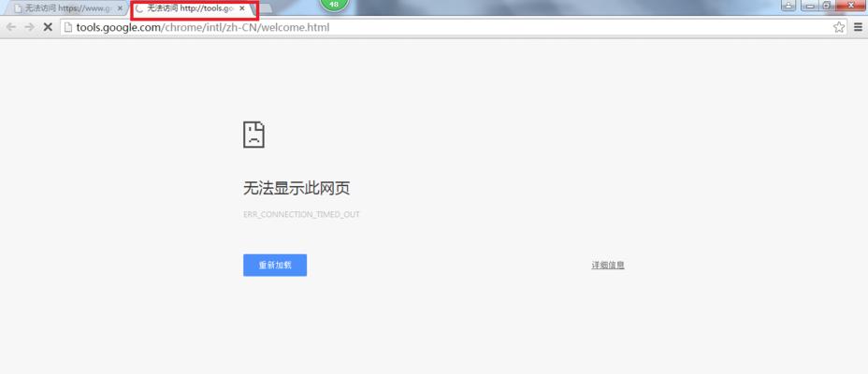Open the Chrome hamburger menu
This screenshot has width=868, height=374.
(858, 26)
